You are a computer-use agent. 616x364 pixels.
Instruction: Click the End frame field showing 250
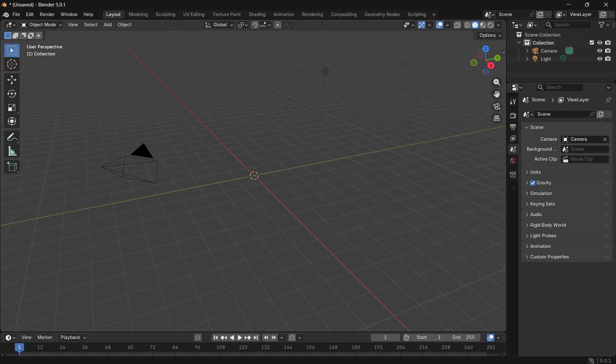click(x=464, y=337)
